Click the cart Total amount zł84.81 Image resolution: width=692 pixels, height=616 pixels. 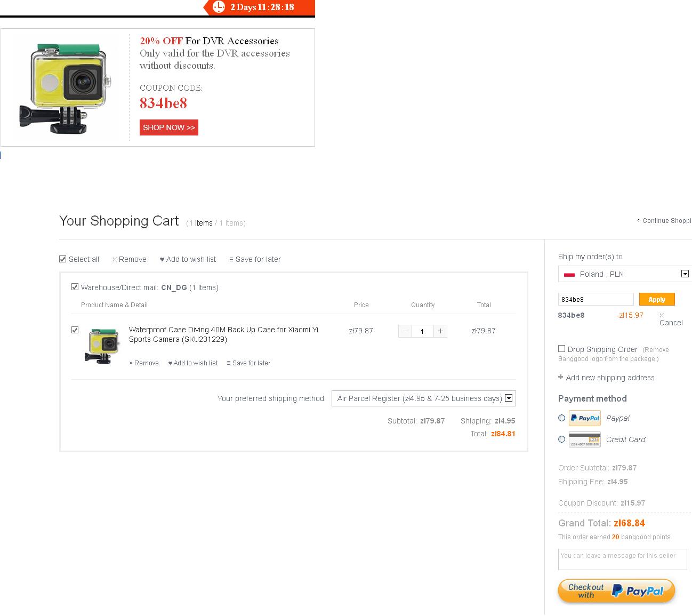[x=503, y=434]
